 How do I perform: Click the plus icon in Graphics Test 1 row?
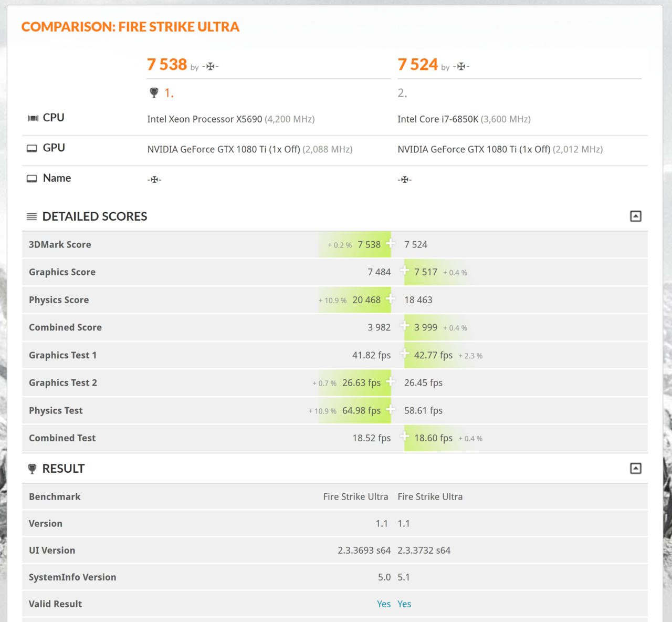point(405,353)
